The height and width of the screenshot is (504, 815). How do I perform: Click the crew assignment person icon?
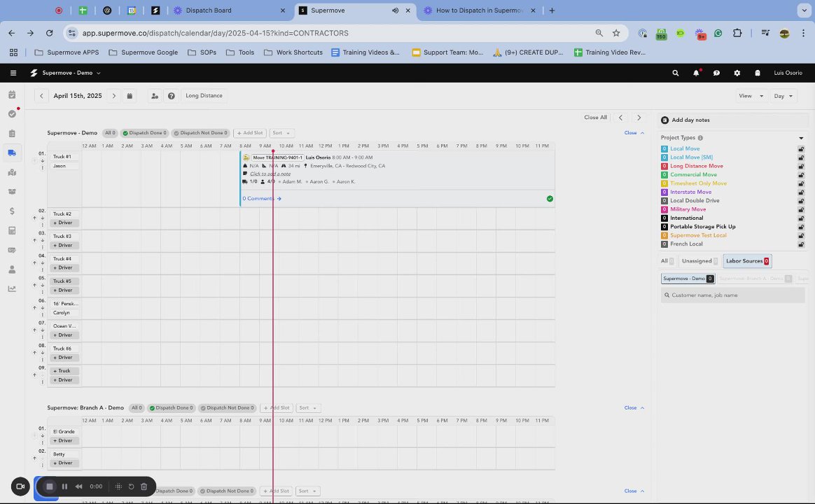point(154,96)
